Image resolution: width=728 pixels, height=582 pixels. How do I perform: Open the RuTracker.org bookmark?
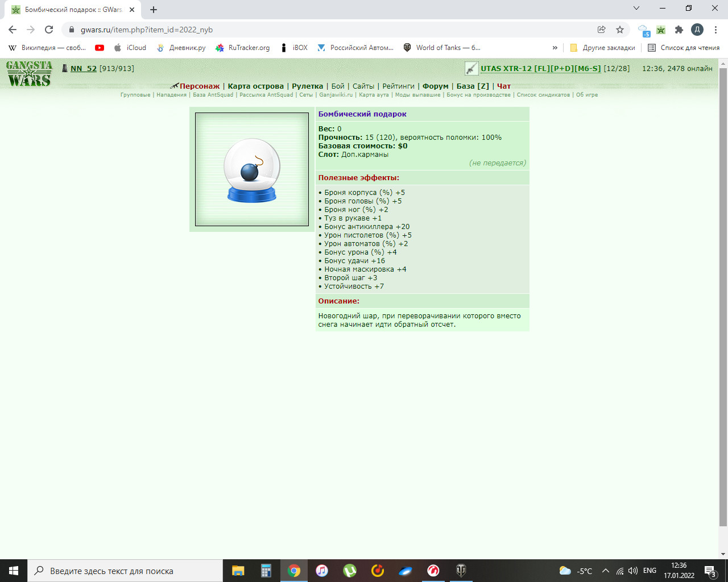click(x=243, y=48)
